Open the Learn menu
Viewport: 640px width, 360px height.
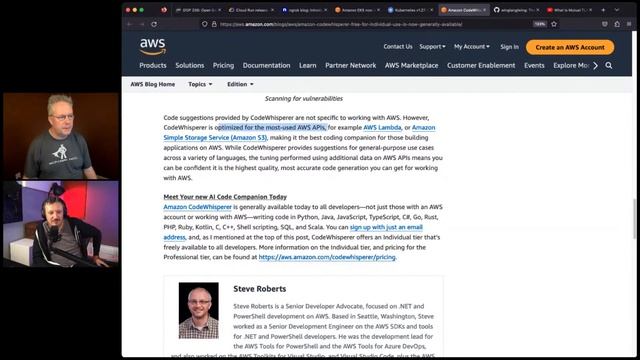tap(307, 65)
